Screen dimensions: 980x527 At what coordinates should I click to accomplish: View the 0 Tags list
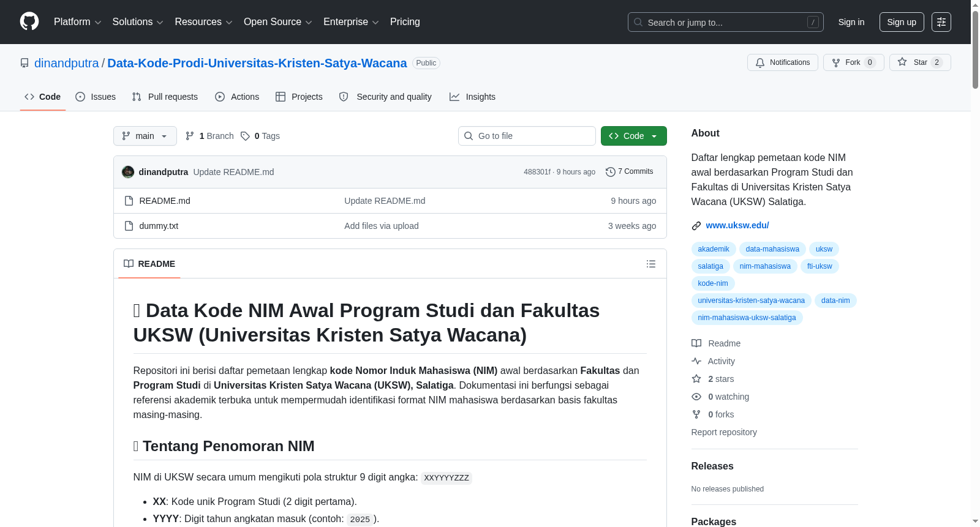coord(260,136)
